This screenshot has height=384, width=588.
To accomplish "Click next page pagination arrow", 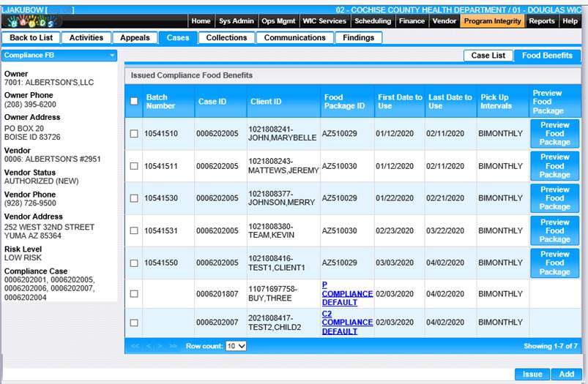I will point(160,346).
